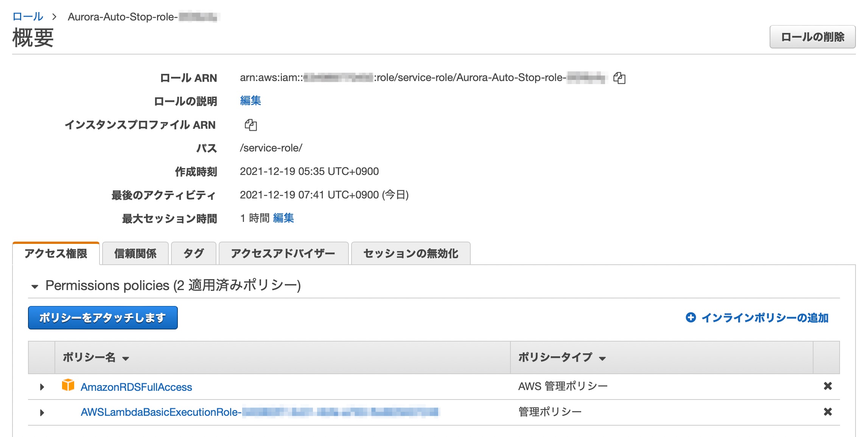Screen dimensions: 868x437
Task: Switch to the 信頼関係 tab
Action: pyautogui.click(x=135, y=253)
